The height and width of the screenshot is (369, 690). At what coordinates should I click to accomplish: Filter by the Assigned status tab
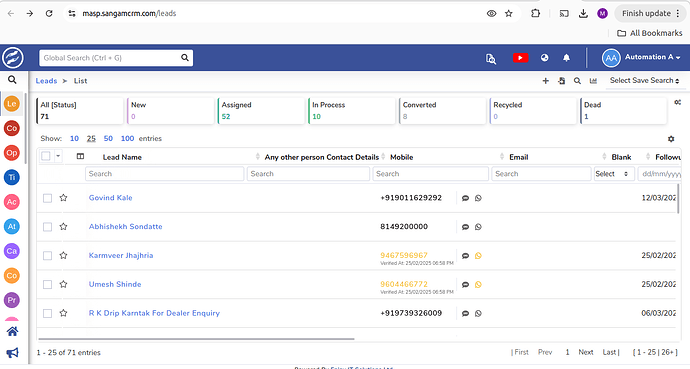261,111
